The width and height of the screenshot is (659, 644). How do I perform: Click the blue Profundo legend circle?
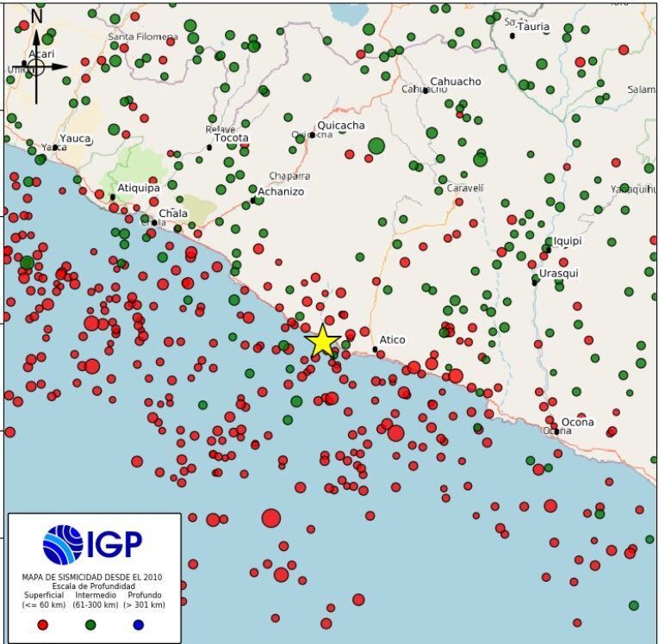click(x=139, y=625)
